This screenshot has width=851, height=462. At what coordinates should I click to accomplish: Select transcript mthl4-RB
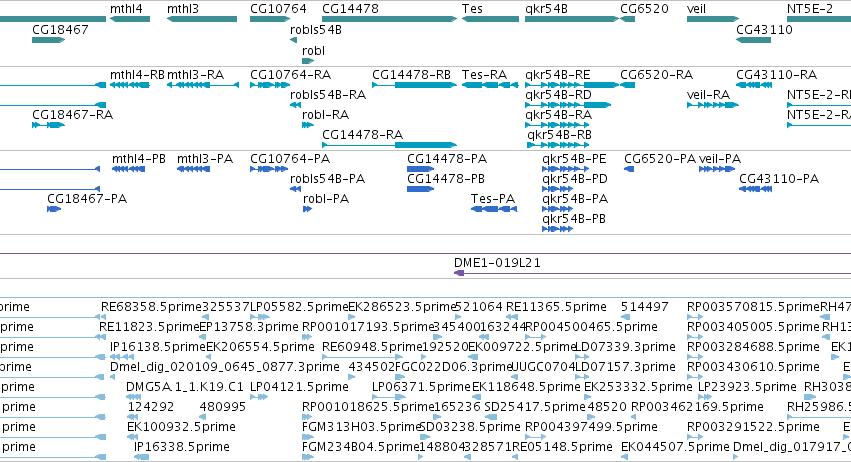[x=137, y=75]
